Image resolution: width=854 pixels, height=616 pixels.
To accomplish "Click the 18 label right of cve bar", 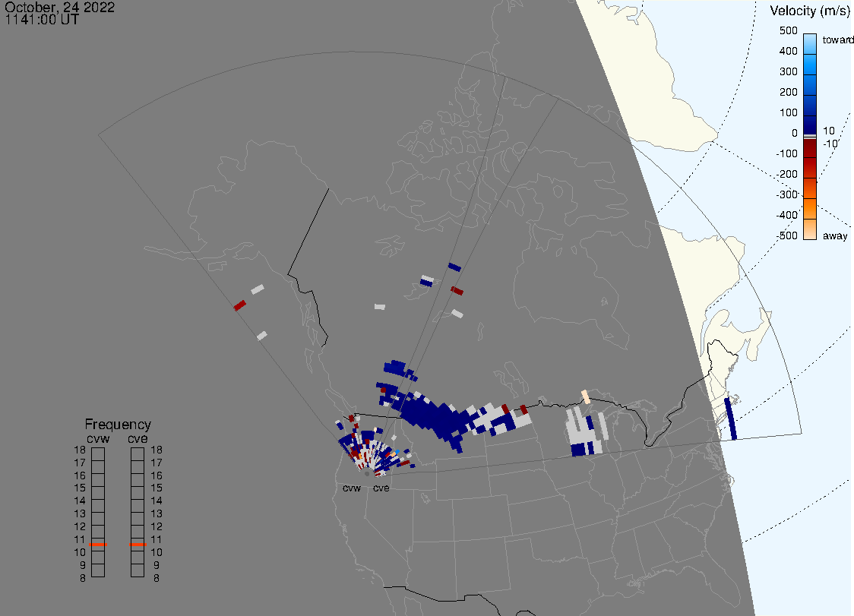I will tap(157, 450).
